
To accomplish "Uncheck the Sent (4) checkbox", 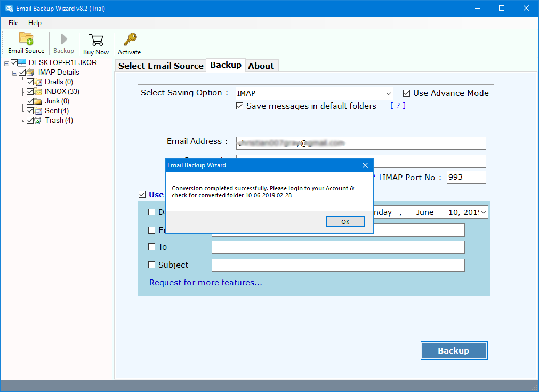I will coord(30,111).
